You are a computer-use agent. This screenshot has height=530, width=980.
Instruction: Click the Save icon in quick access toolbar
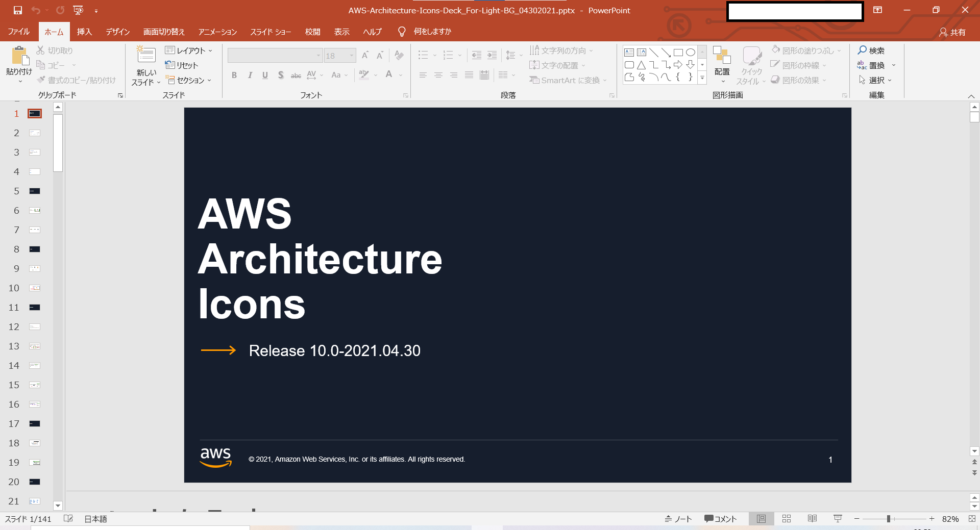point(18,10)
